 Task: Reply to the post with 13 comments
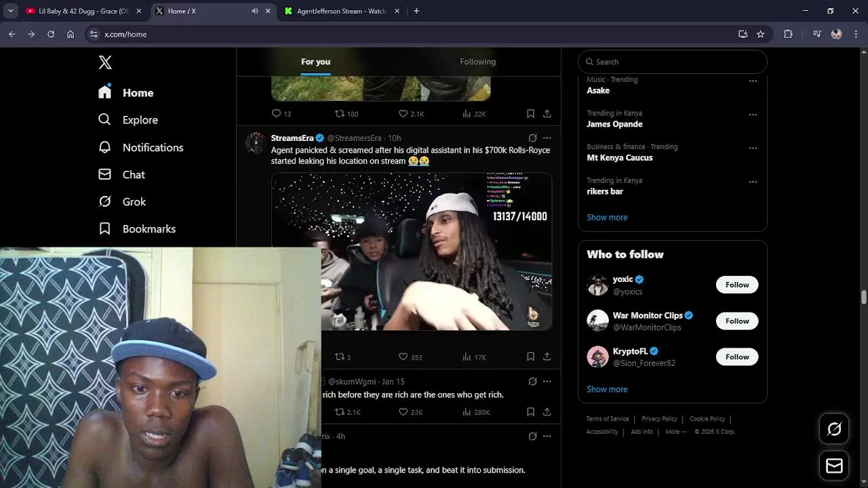click(281, 114)
